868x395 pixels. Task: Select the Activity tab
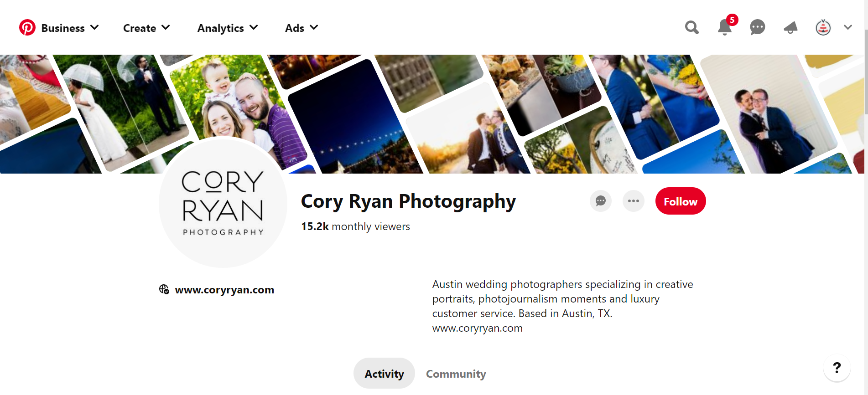[384, 374]
